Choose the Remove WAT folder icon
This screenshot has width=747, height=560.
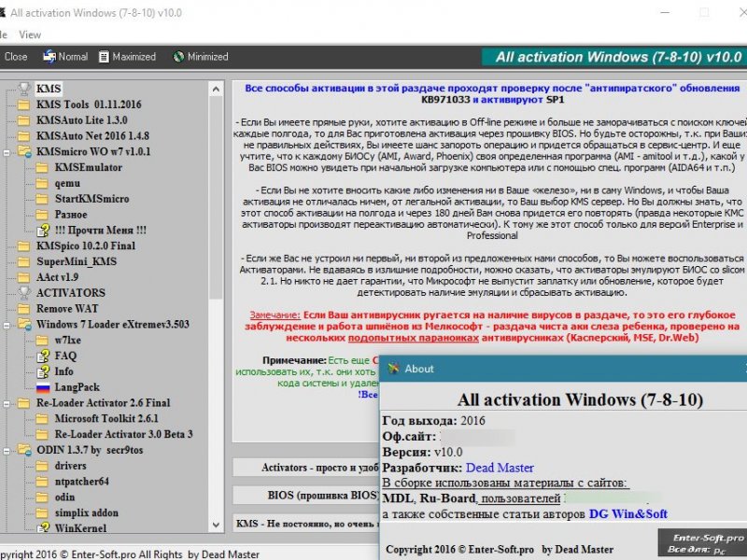[24, 309]
